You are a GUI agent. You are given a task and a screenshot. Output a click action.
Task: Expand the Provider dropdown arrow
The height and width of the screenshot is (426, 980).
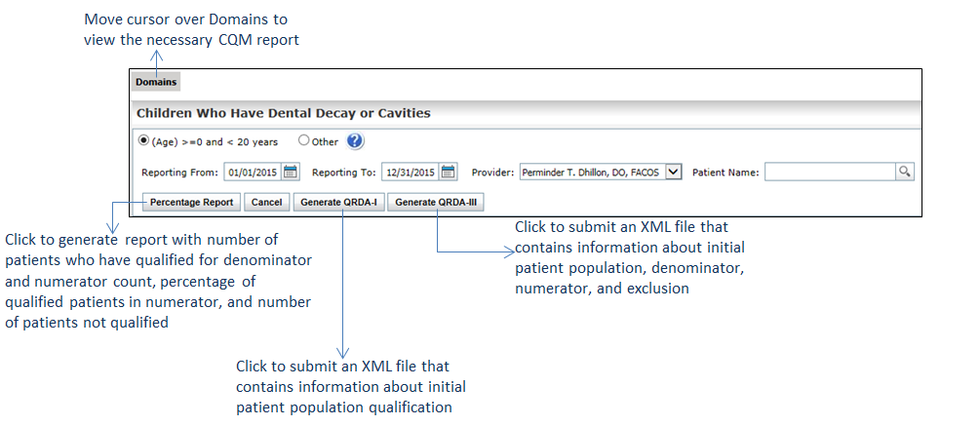tap(673, 172)
